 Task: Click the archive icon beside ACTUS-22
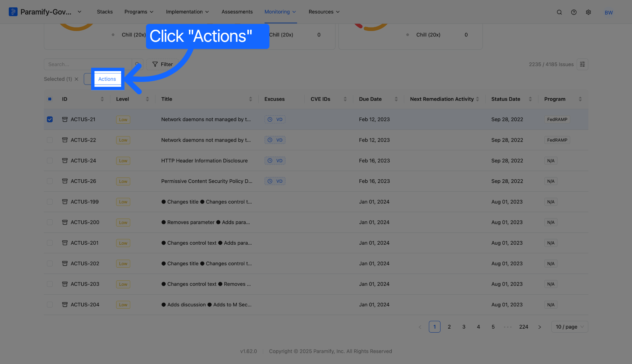click(x=65, y=140)
